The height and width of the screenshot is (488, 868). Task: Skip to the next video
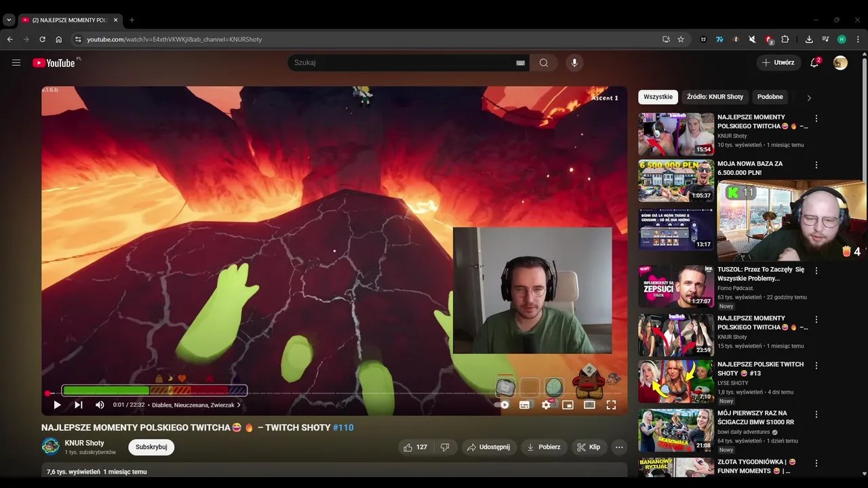pos(78,405)
